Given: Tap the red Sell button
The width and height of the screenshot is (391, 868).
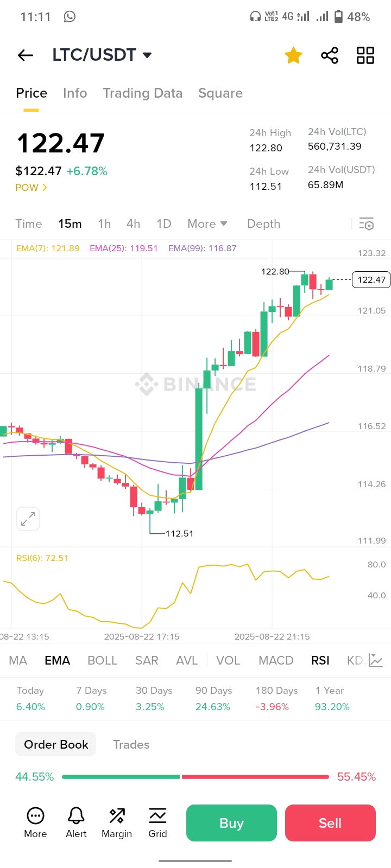Looking at the screenshot, I should [x=330, y=823].
